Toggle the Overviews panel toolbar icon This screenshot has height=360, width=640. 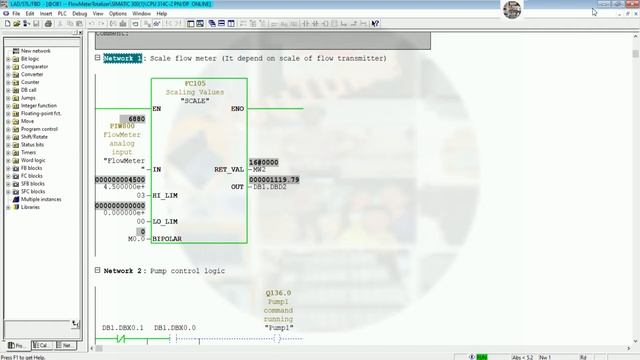pos(191,24)
